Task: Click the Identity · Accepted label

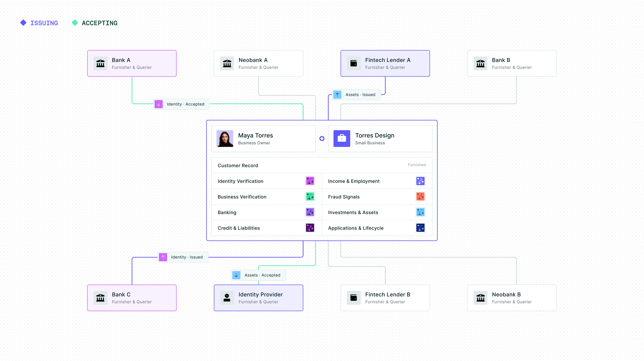Action: point(185,104)
